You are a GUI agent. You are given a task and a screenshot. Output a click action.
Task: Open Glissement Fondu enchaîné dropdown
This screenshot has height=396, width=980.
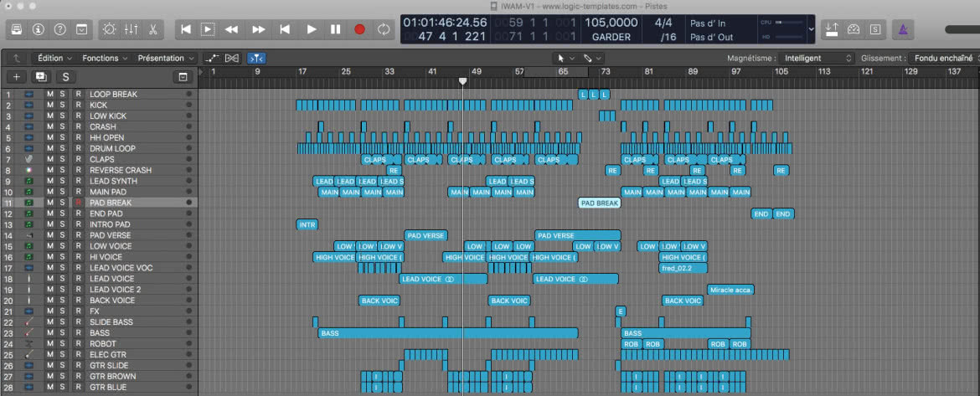(x=944, y=58)
